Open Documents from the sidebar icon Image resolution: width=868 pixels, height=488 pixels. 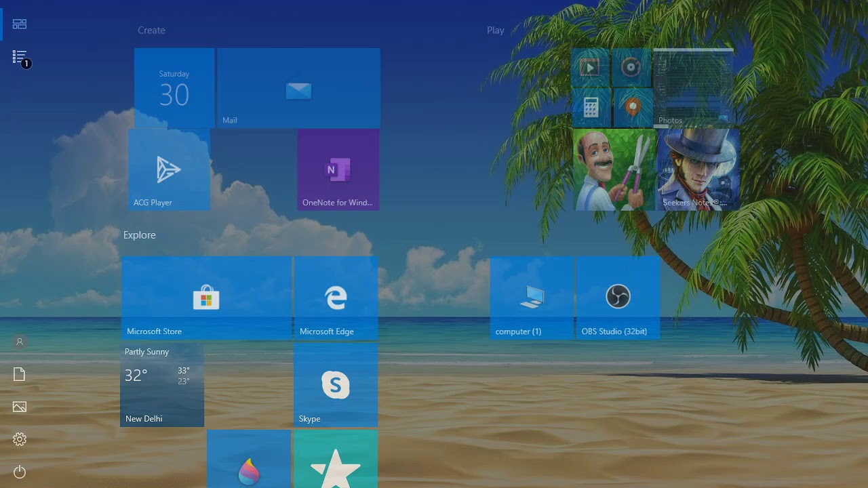(x=20, y=374)
